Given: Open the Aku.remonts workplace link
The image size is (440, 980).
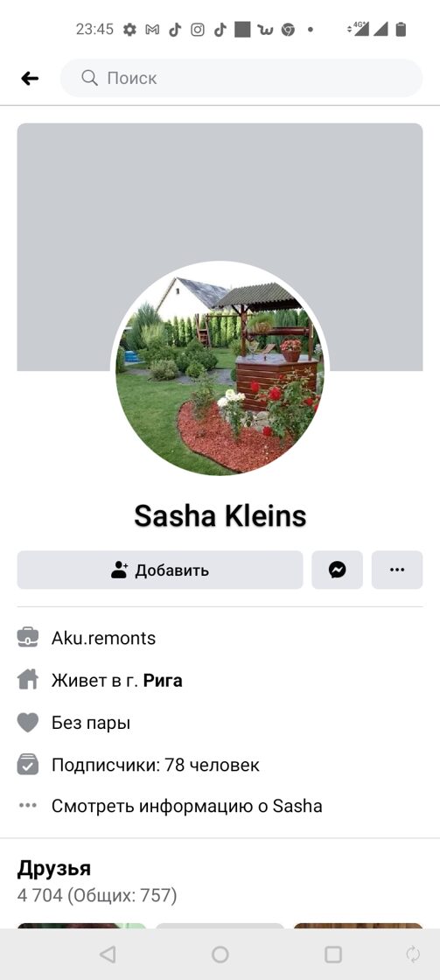Looking at the screenshot, I should click(x=104, y=638).
